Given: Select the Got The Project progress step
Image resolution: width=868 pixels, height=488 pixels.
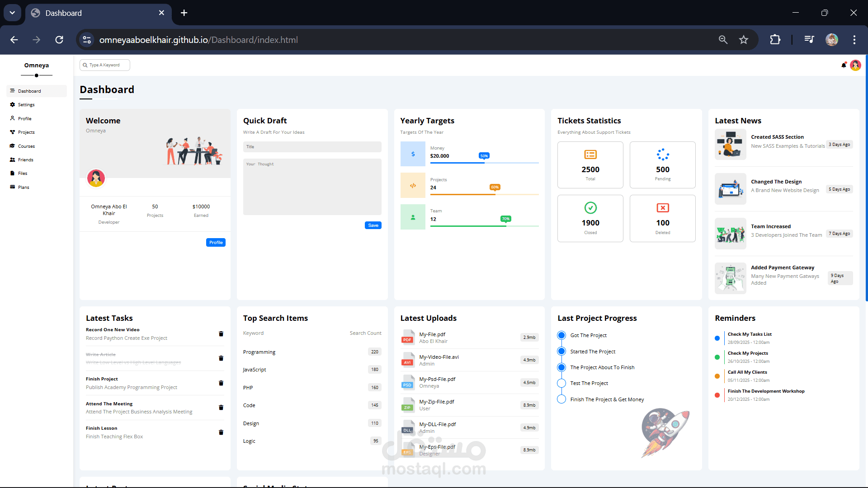Looking at the screenshot, I should 561,335.
